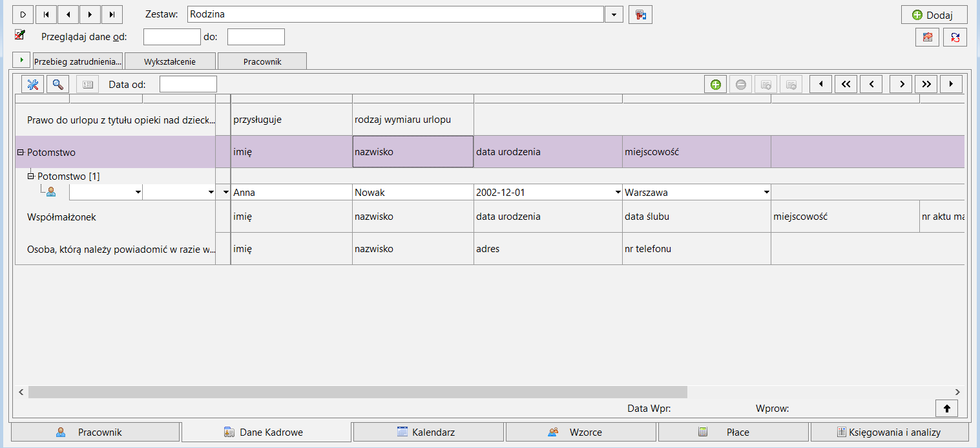Click the 'adres' cell
Screen dimensions: 980x448
click(548, 249)
